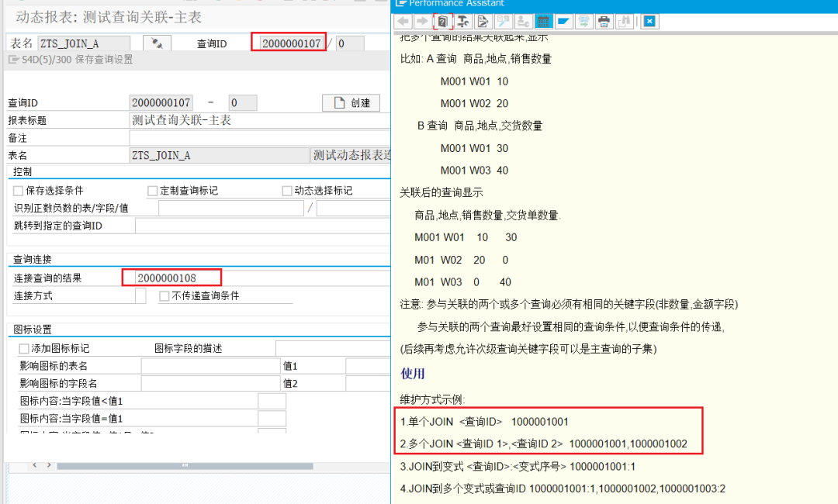Click the 'S4D(5)/300 保存查询设置' title
Screen dimensions: 838x504
(x=77, y=60)
